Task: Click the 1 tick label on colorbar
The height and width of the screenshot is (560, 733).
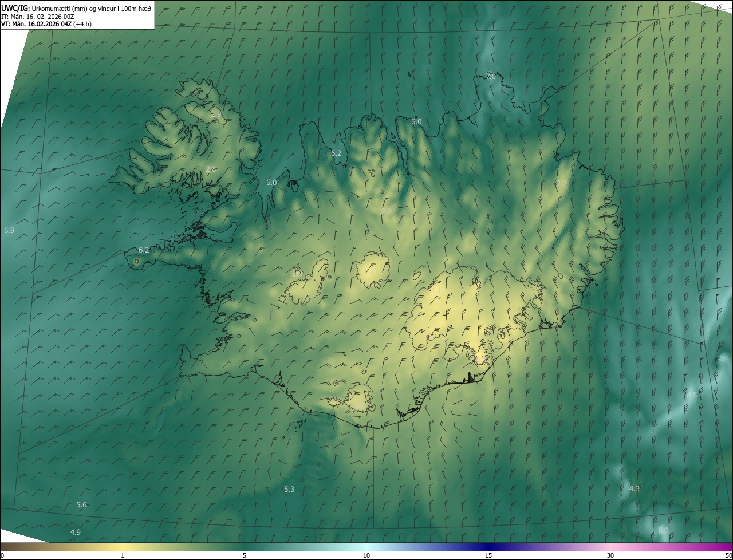Action: (x=123, y=555)
